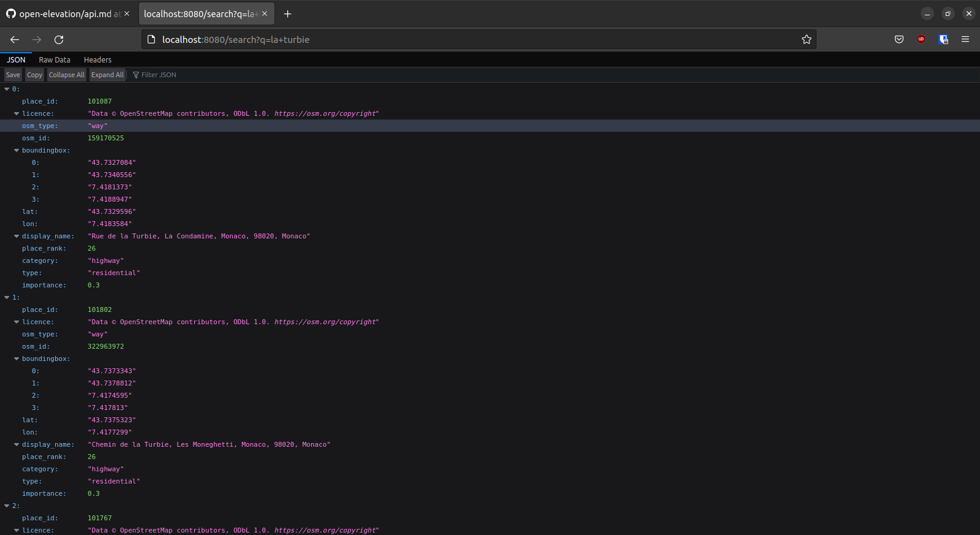Reload the page with the refresh icon
The height and width of the screenshot is (535, 980).
pyautogui.click(x=59, y=40)
